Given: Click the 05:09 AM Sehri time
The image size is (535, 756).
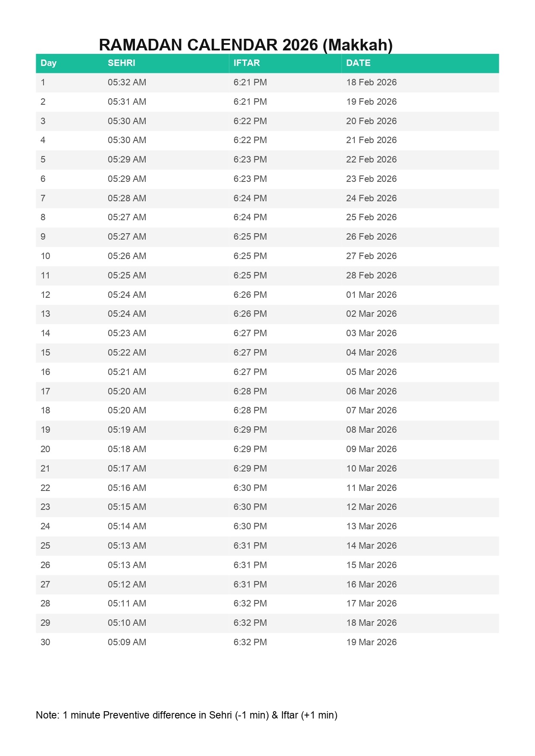Looking at the screenshot, I should [127, 642].
